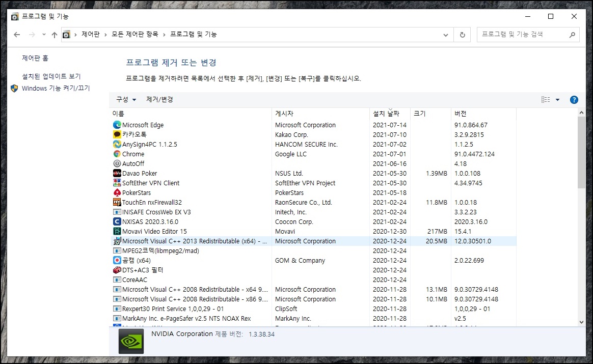Open 설치된 업데이트 보기 link
The width and height of the screenshot is (593, 364).
pyautogui.click(x=51, y=76)
